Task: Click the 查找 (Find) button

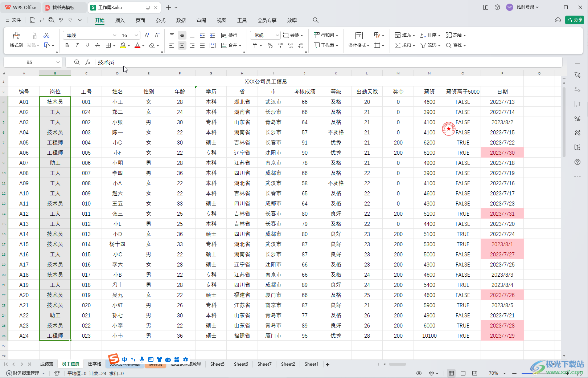Action: point(456,45)
